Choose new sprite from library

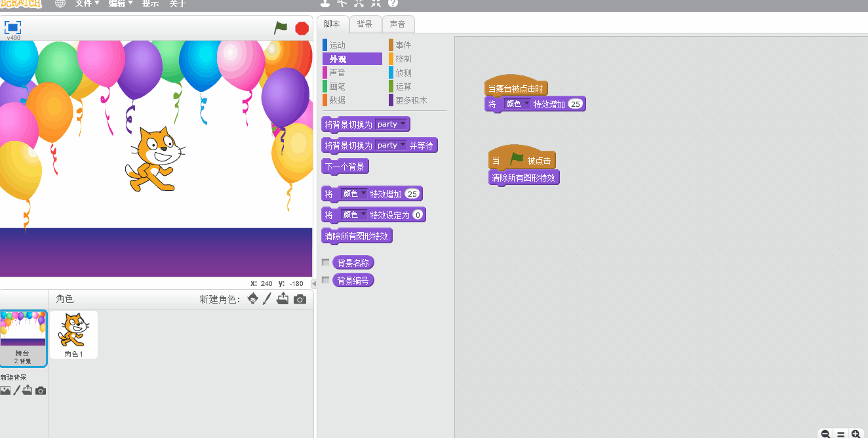tap(252, 299)
